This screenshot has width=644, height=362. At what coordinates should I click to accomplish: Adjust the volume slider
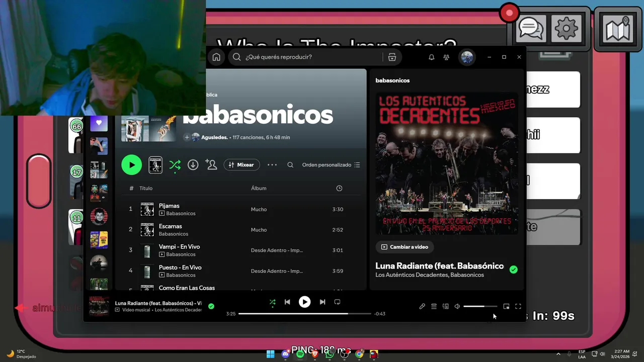click(480, 306)
